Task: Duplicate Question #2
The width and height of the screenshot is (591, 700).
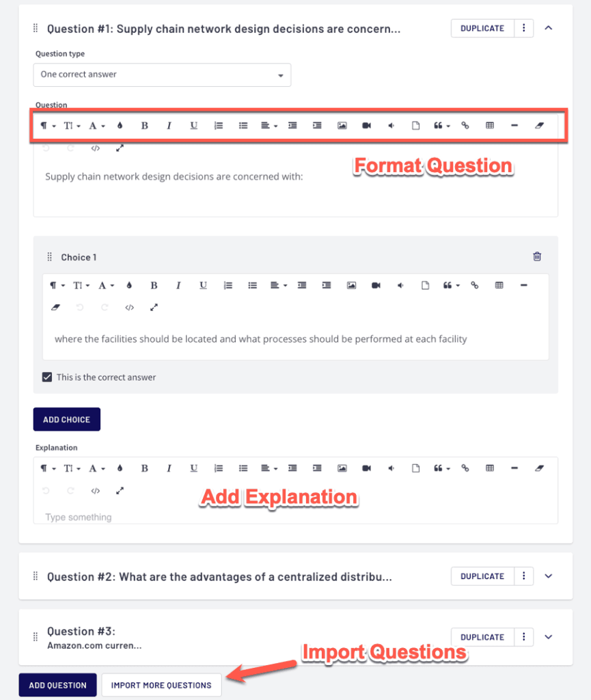Action: [482, 576]
